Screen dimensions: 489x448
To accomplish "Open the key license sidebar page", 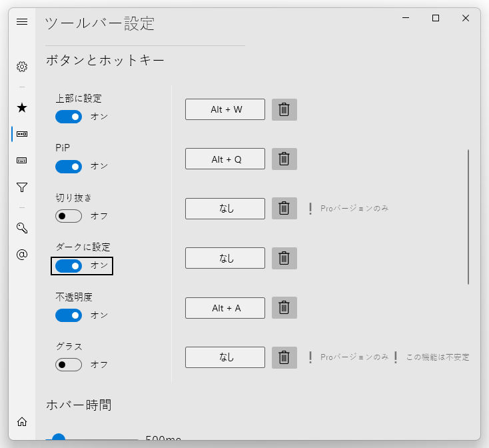I will pyautogui.click(x=22, y=228).
